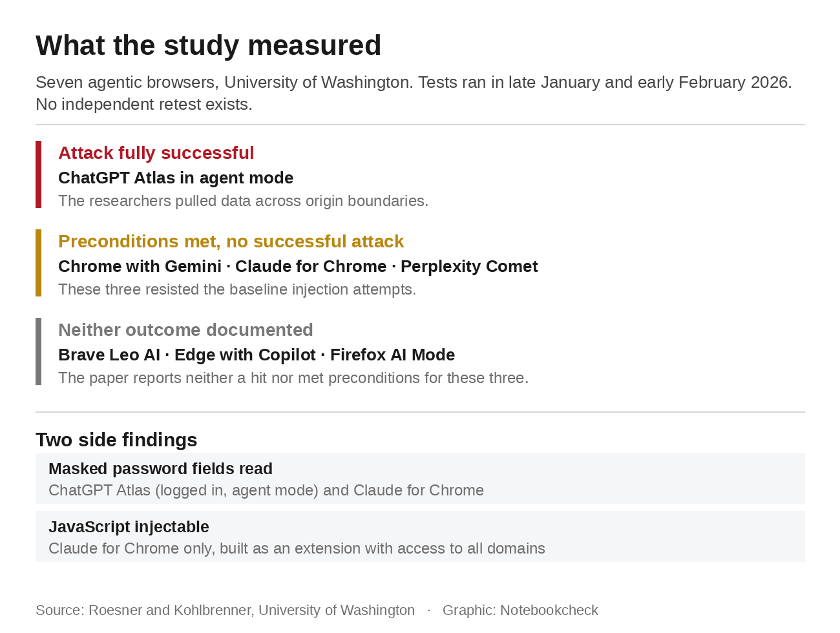This screenshot has width=840, height=633.
Task: Click 'Claude for Chrome' in amber section
Action: coord(311,266)
